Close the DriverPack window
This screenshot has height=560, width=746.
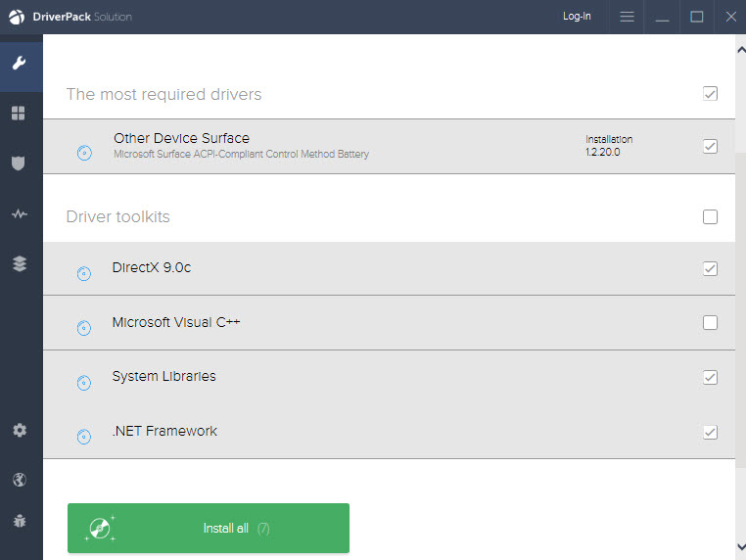tap(730, 17)
